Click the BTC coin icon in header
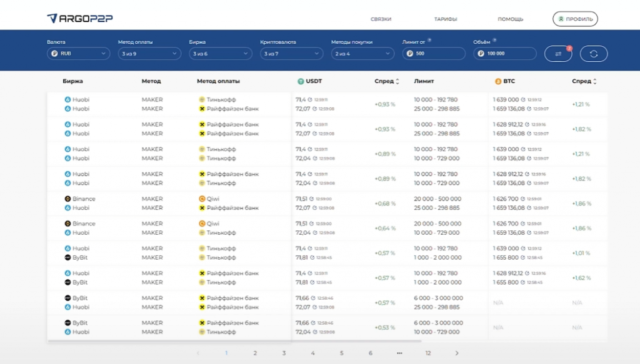 [498, 81]
